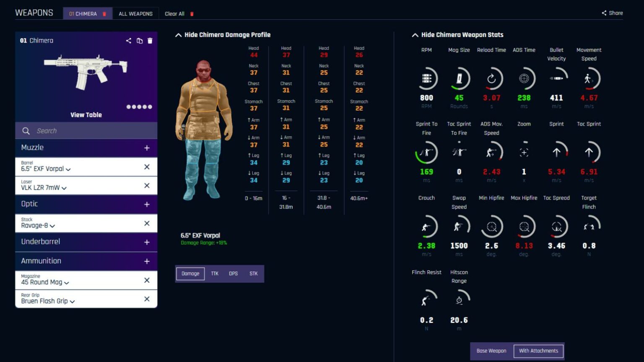Add an Optic using the plus icon
Viewport: 644px width, 362px height.
147,204
